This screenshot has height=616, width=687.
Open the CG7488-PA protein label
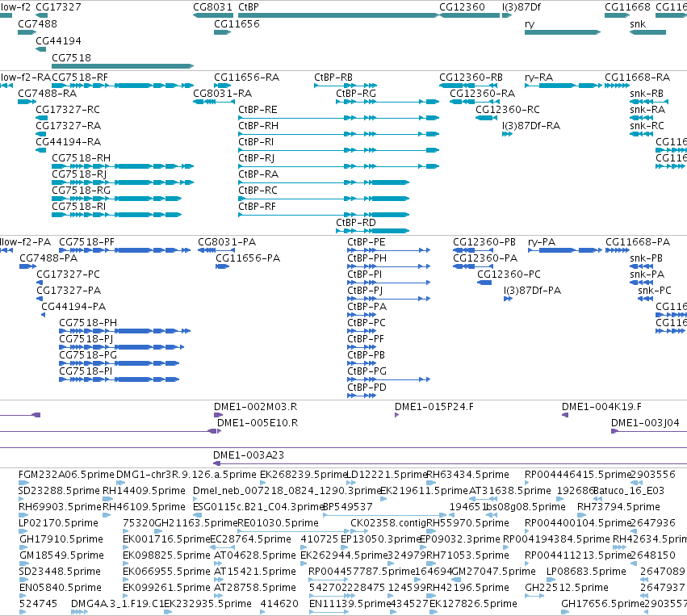point(48,258)
